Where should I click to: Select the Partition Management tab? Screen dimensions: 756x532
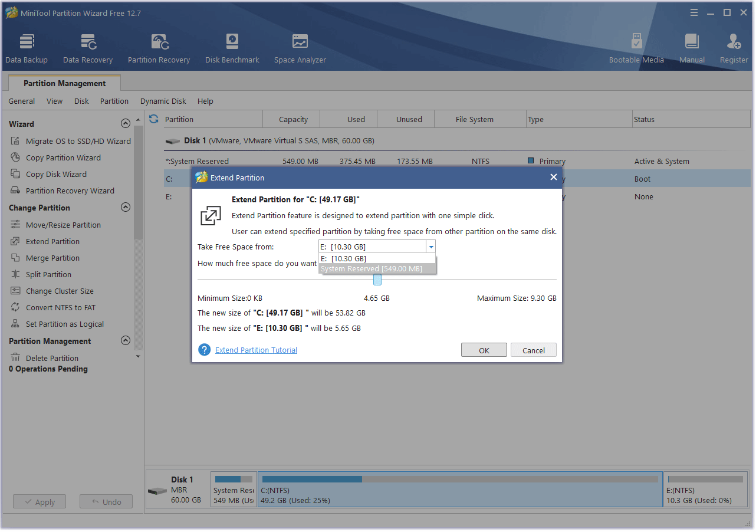[x=65, y=83]
